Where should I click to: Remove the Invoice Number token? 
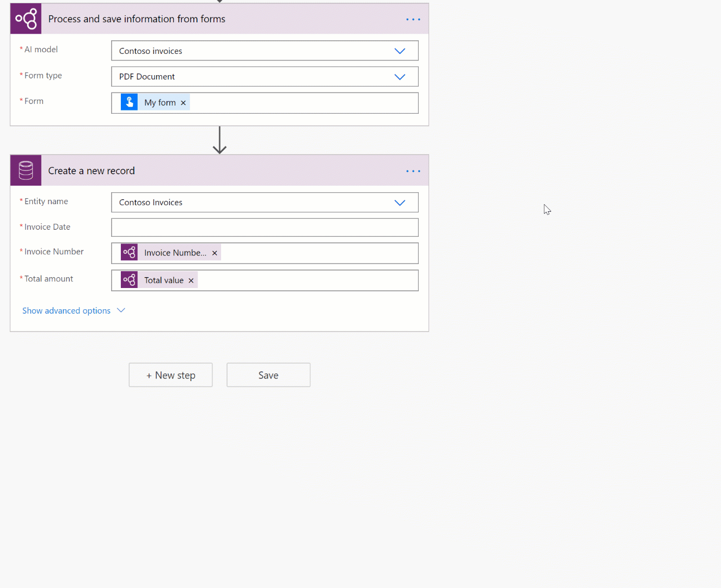pyautogui.click(x=215, y=253)
